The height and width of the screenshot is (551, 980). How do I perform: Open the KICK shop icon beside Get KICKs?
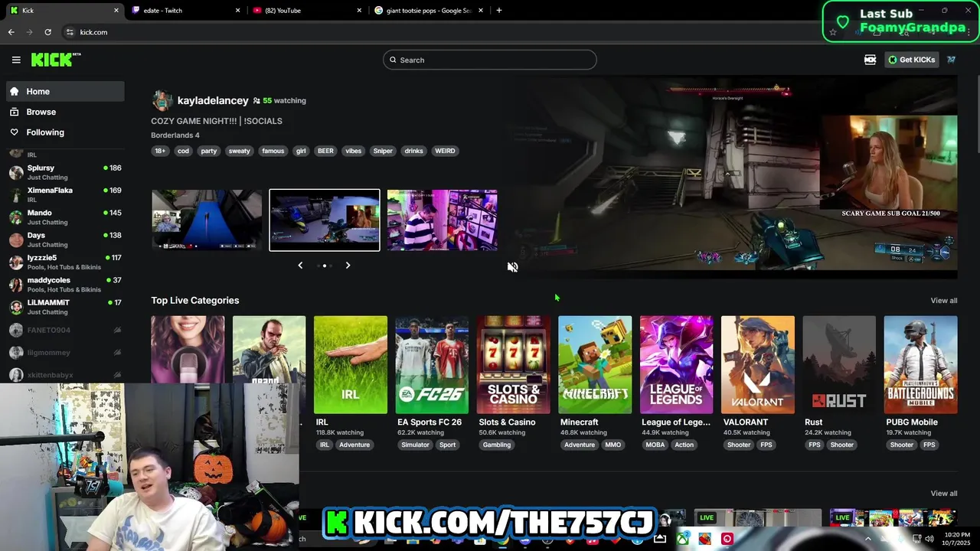tap(871, 60)
